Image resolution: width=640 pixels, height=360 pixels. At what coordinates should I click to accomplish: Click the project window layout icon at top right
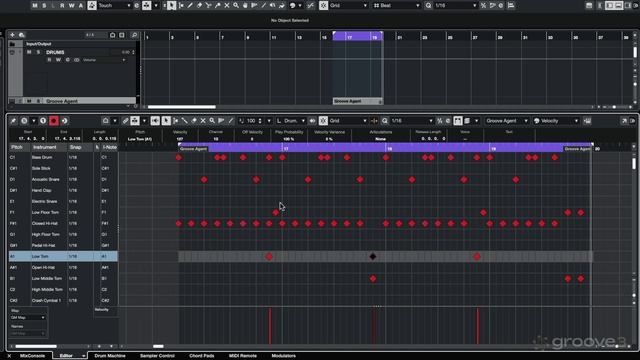[x=589, y=5]
